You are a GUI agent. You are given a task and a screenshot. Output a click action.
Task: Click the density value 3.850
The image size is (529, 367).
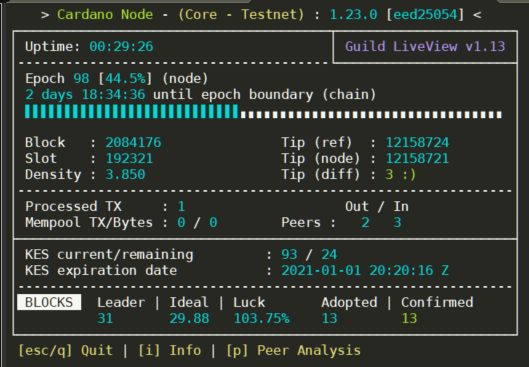tap(125, 174)
